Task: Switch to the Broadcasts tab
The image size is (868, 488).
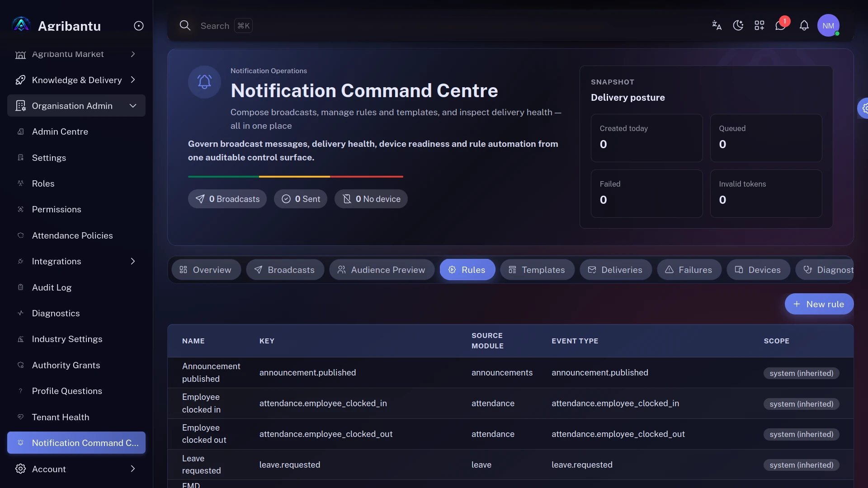Action: (285, 270)
